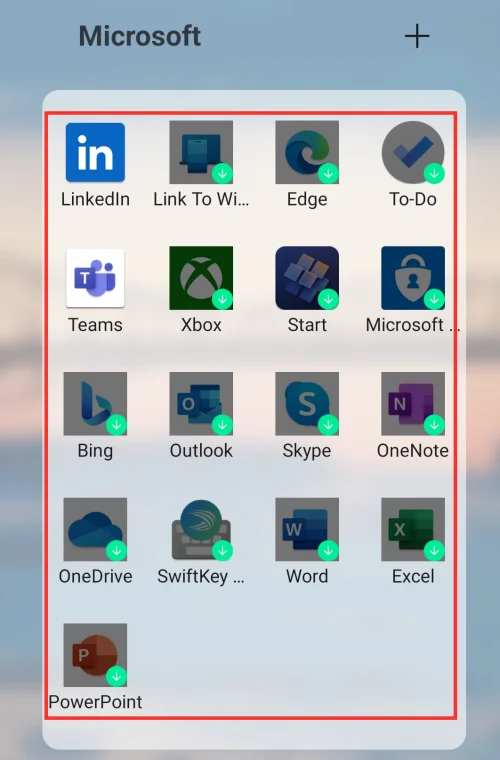Tap the PowerPoint label text
Image resolution: width=500 pixels, height=760 pixels.
pyautogui.click(x=95, y=702)
